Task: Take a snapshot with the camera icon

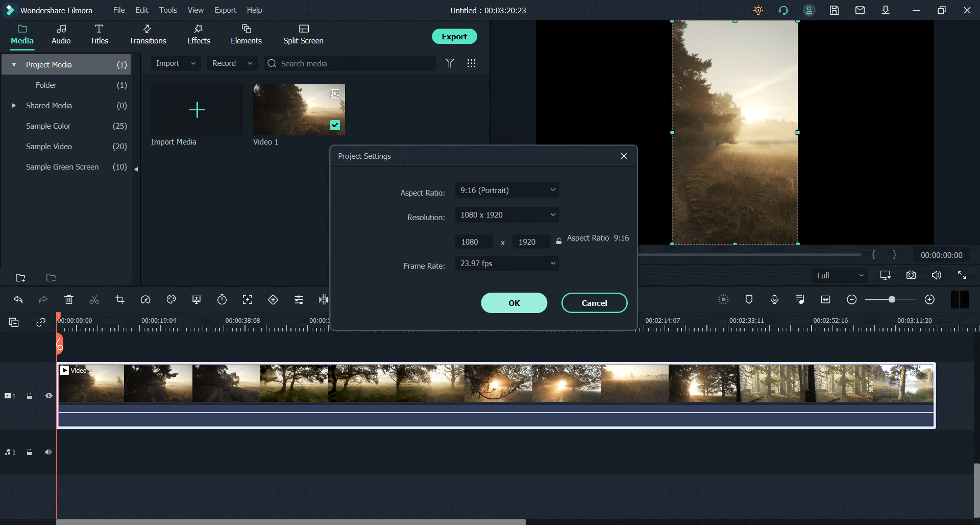Action: click(911, 275)
